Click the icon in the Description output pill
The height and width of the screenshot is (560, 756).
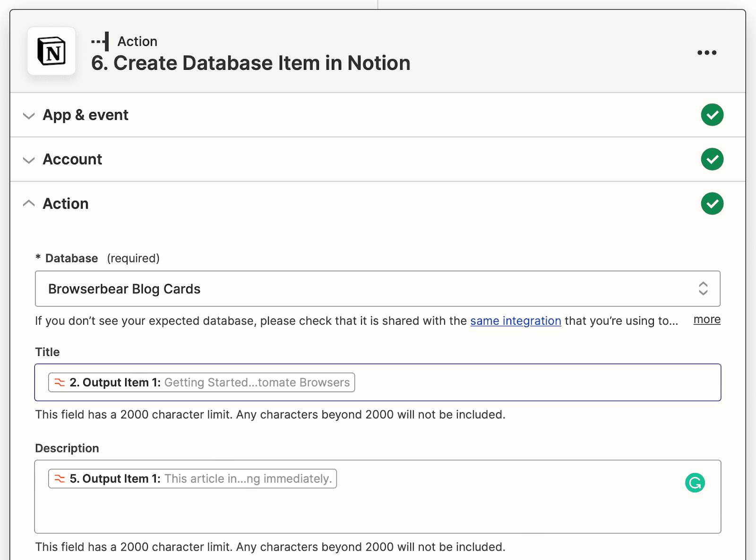60,479
